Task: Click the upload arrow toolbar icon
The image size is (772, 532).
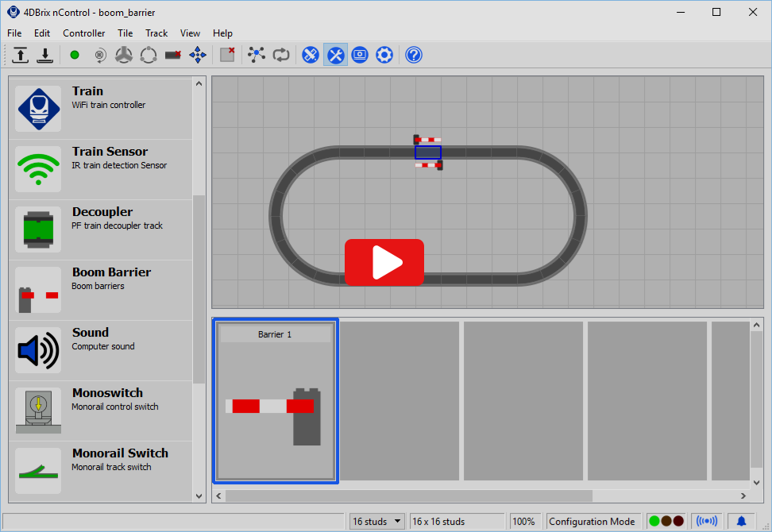Action: (x=20, y=55)
